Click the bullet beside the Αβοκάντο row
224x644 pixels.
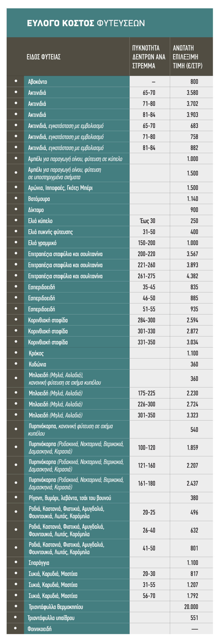[x=16, y=81]
